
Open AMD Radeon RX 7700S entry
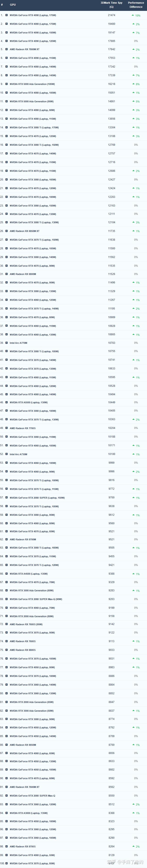pyautogui.click(x=23, y=428)
